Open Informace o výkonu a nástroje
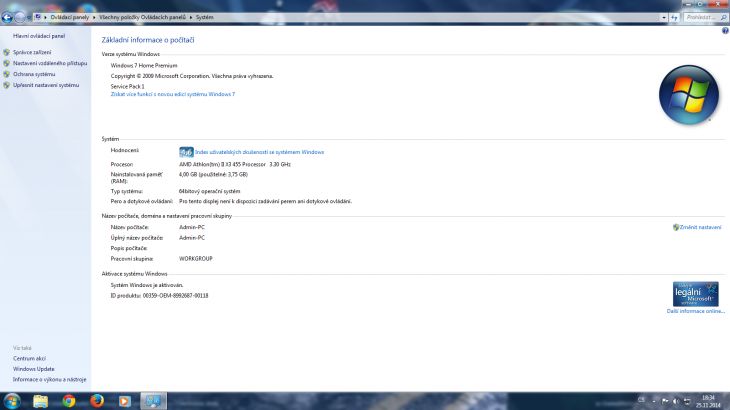This screenshot has height=410, width=730. pos(49,380)
